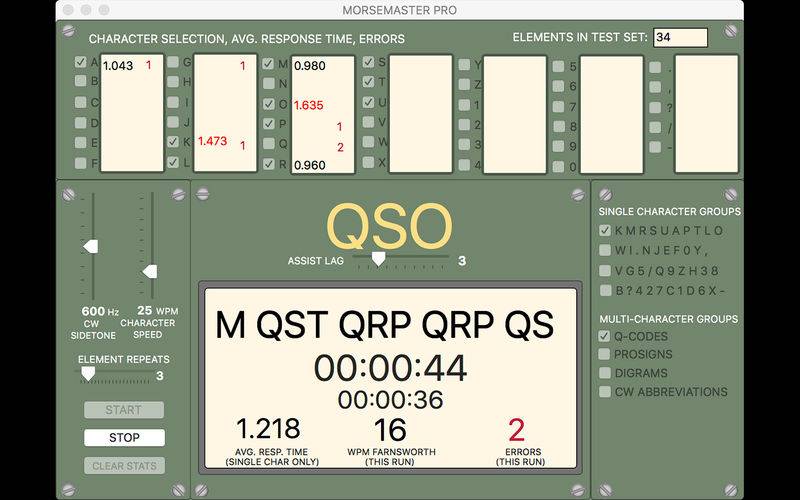Enable the hyphen character checkbox
Screen dimensions: 800x500
(656, 147)
